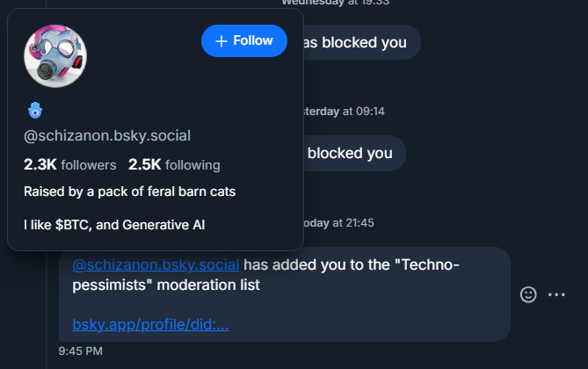Click the smiley emoji reaction icon
The image size is (588, 369).
click(x=528, y=294)
